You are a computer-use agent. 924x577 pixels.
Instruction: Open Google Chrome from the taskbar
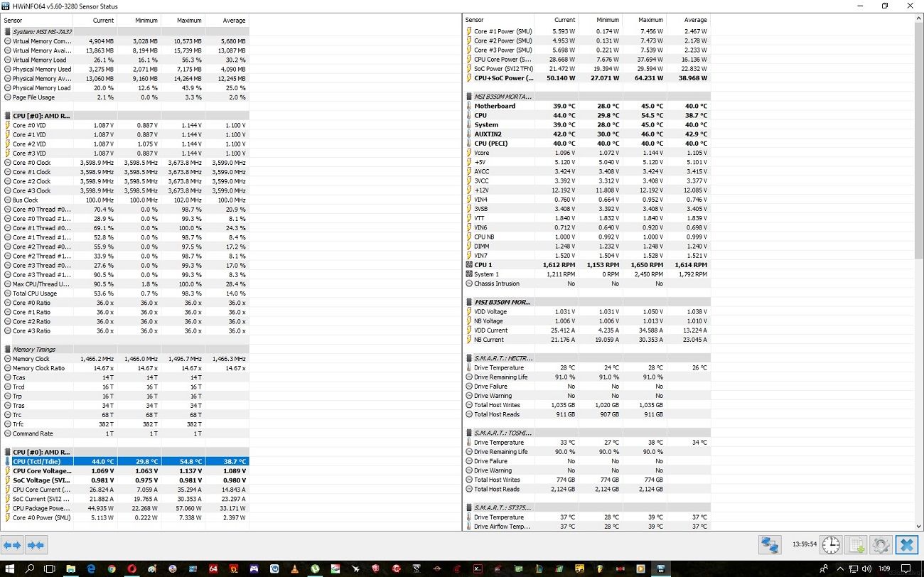pos(112,568)
